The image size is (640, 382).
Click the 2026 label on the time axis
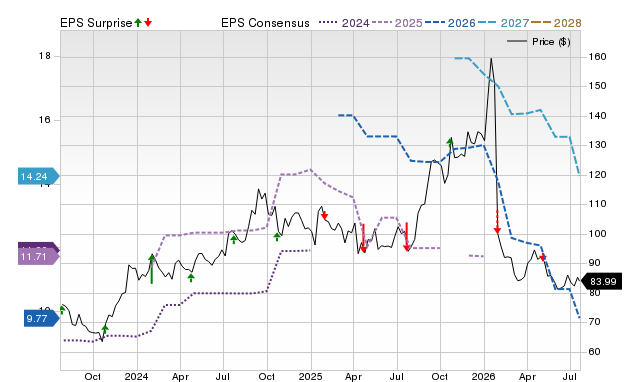[x=484, y=376]
